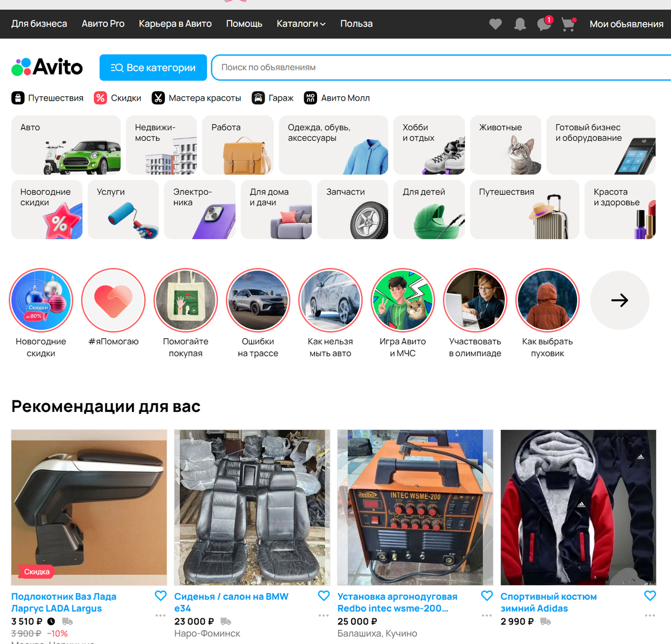Viewport: 671px width, 644px height.
Task: Open Гараж shortcut
Action: click(x=272, y=98)
